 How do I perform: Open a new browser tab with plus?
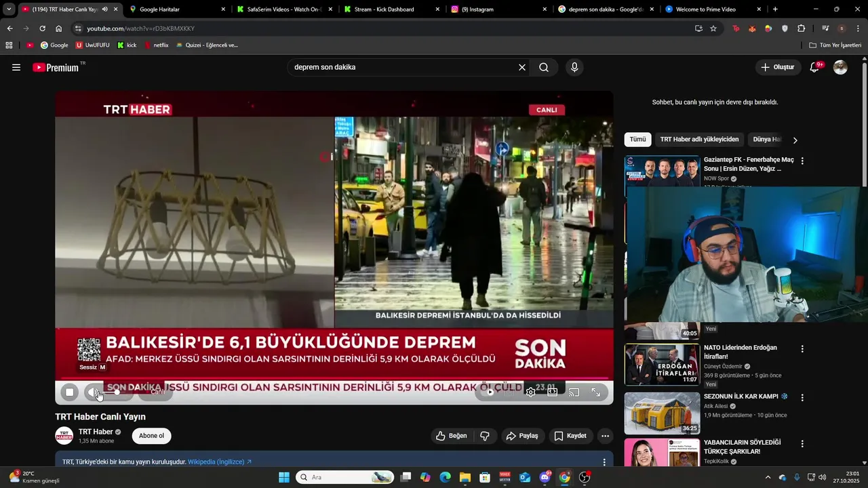[775, 9]
